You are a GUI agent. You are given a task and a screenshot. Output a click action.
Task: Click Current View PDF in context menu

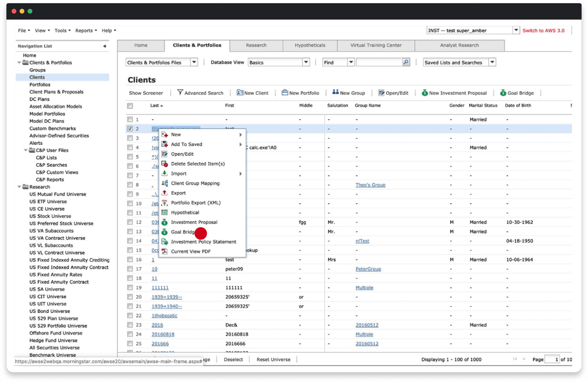click(191, 251)
